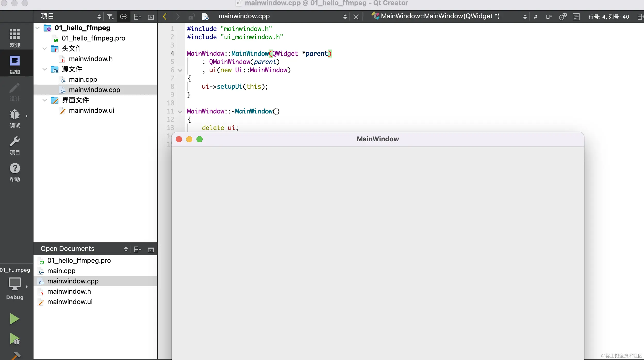Click line number 8 in the gutter
Image resolution: width=644 pixels, height=360 pixels.
click(172, 86)
